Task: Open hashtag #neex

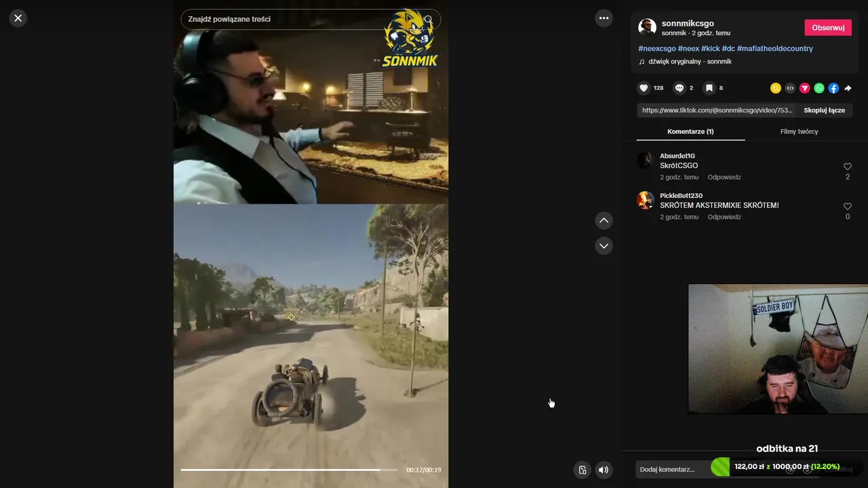Action: coord(688,49)
